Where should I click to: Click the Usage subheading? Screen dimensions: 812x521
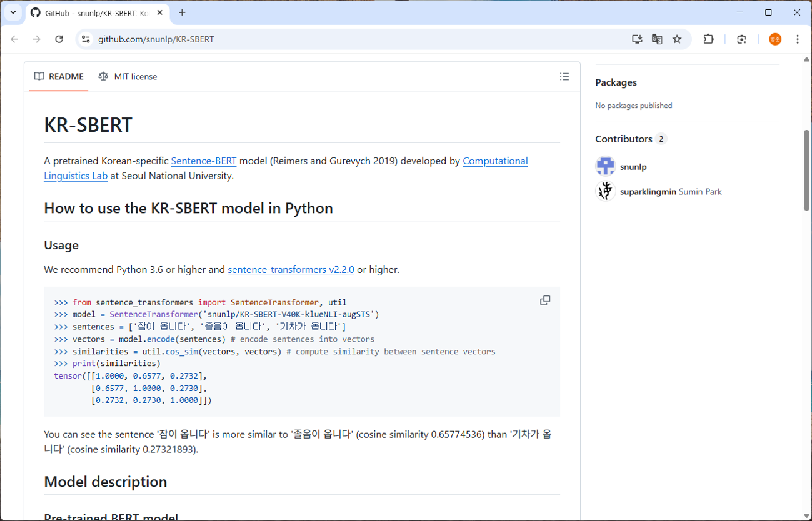pos(61,245)
